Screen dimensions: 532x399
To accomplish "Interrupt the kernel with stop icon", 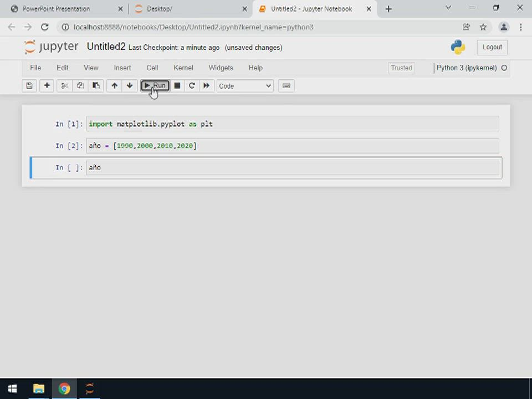I will pyautogui.click(x=177, y=86).
